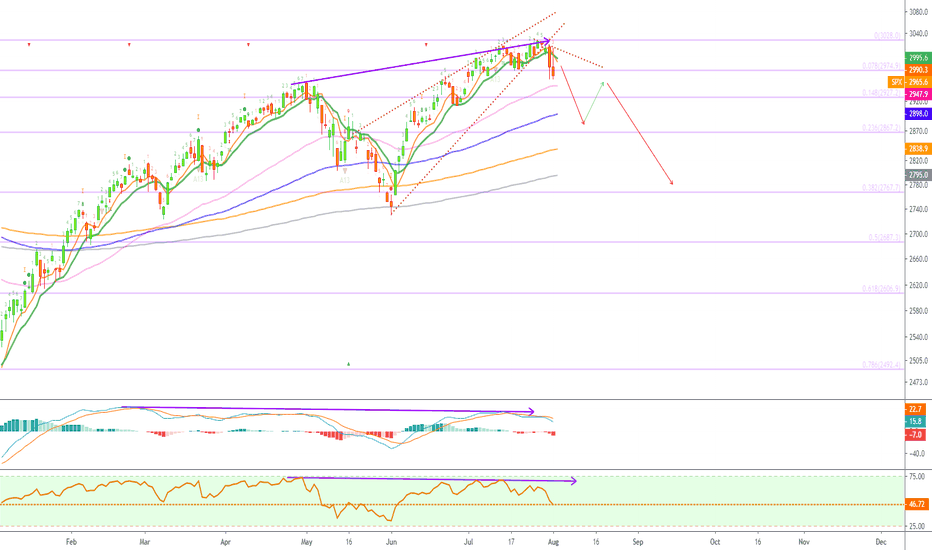Click the 2660.0 price axis tick
Screen dimensions: 932x550
(918, 259)
